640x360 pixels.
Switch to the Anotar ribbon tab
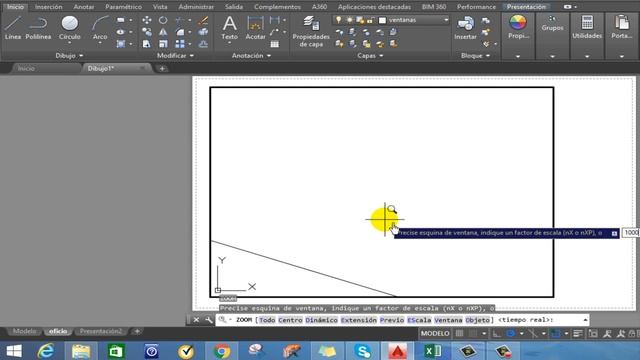[x=84, y=7]
